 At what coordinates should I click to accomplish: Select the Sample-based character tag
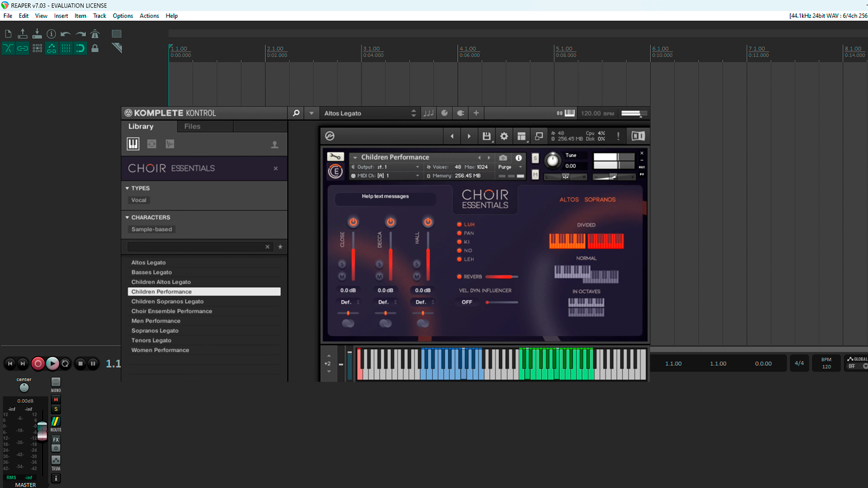pos(152,229)
